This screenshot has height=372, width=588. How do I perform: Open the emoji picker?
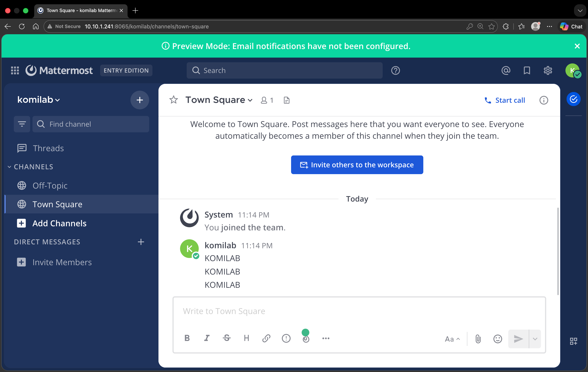[497, 339]
